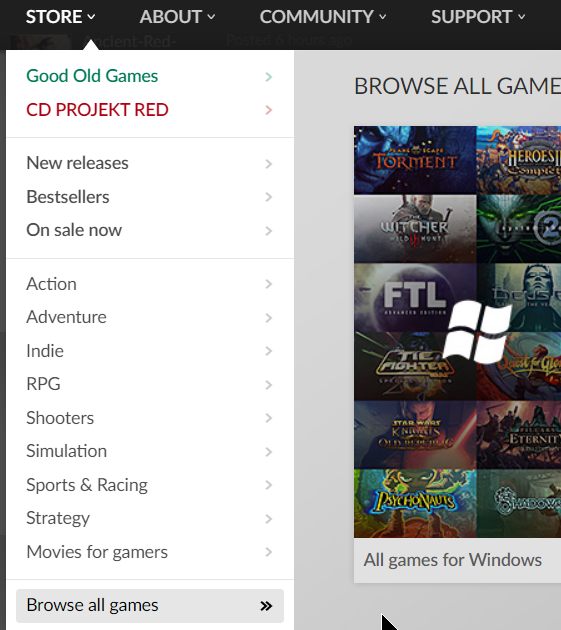Browse Indie games

pos(150,351)
